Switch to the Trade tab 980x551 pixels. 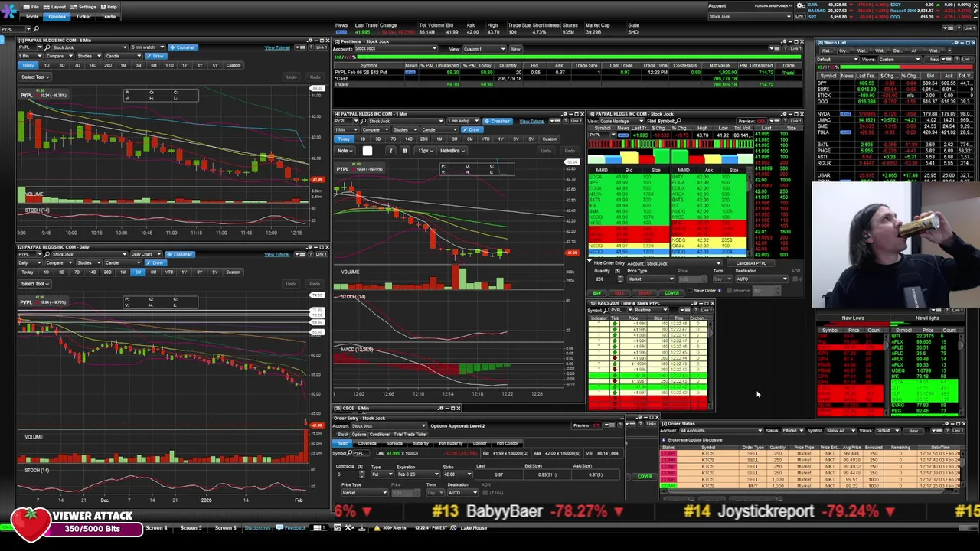[108, 16]
